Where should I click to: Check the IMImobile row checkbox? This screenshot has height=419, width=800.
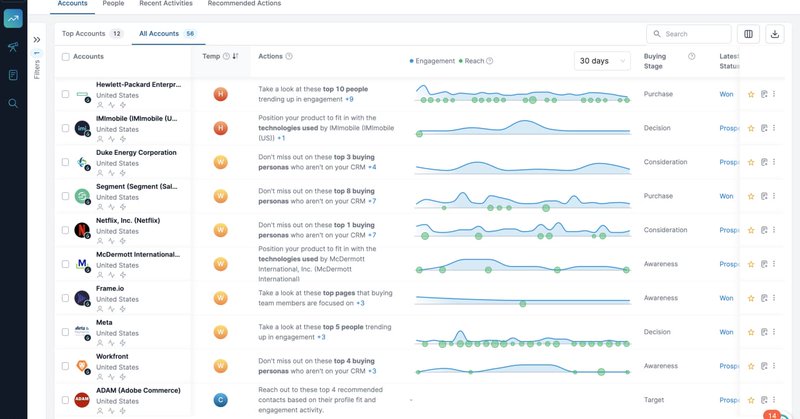[x=65, y=128]
